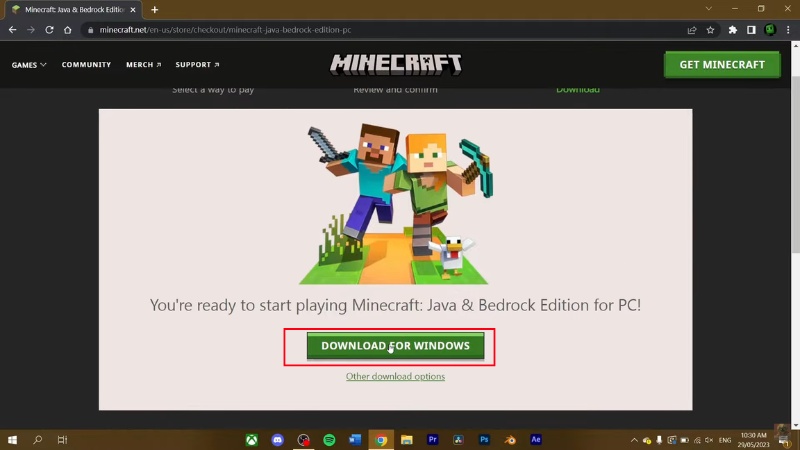The width and height of the screenshot is (800, 450).
Task: Open the clock showing 10:30 AM
Action: [754, 440]
